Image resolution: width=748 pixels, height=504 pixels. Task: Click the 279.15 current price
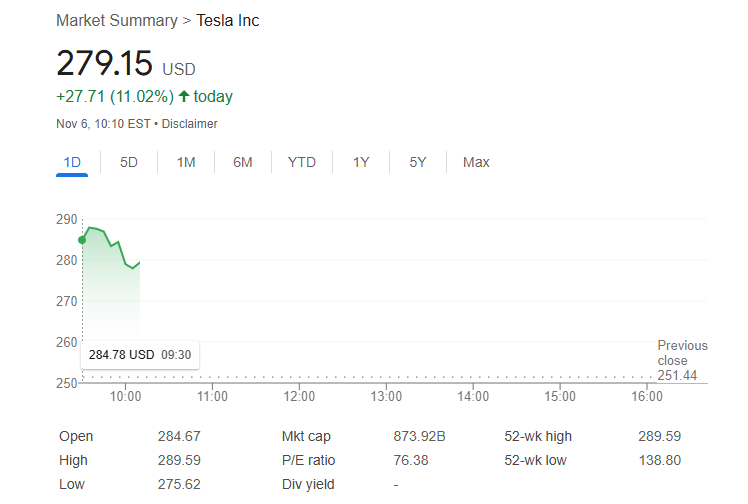click(104, 64)
